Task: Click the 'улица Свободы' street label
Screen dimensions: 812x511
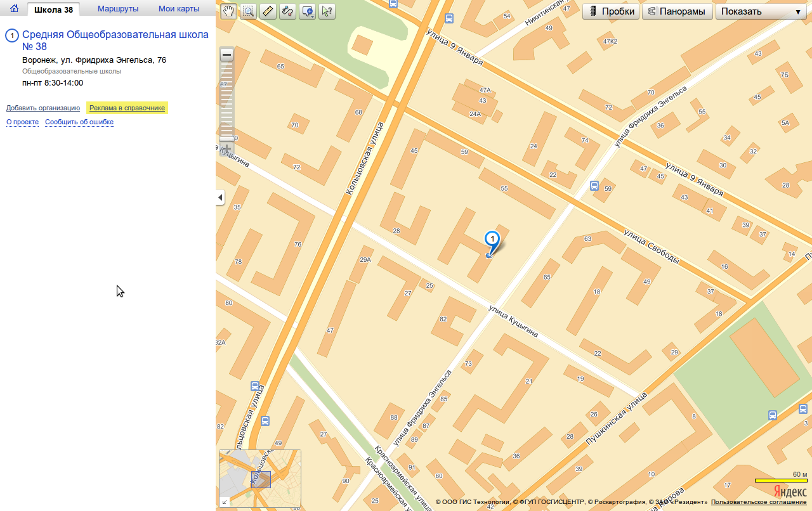Action: [x=652, y=246]
